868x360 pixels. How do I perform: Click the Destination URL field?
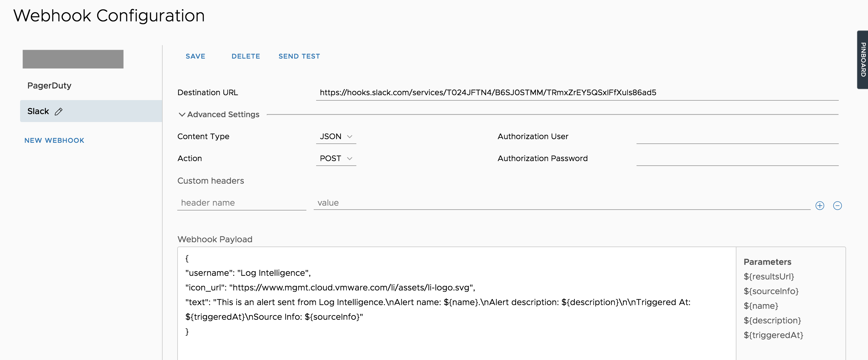(x=576, y=92)
